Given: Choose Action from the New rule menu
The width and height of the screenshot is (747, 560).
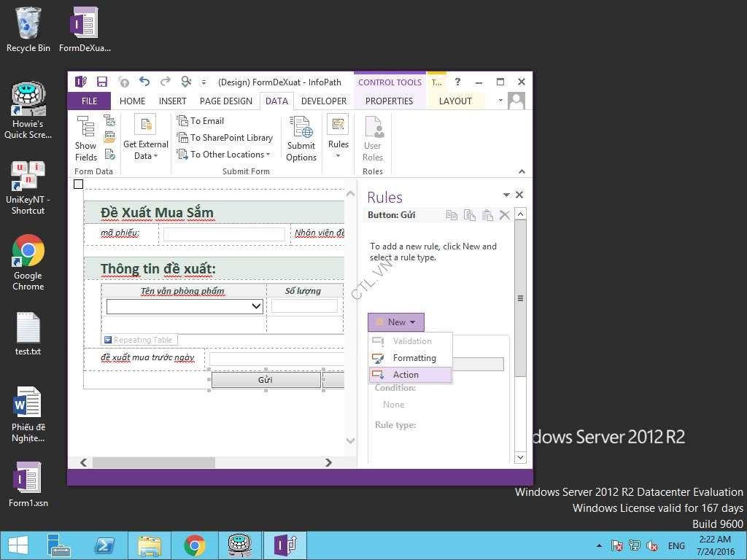Looking at the screenshot, I should coord(406,375).
